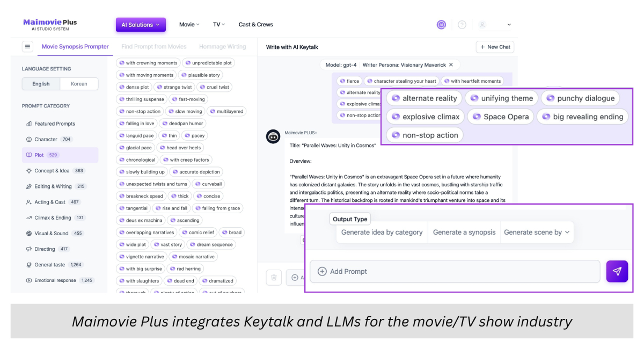Switch to Find Prompt from Movies tab
This screenshot has height=348, width=644.
154,47
